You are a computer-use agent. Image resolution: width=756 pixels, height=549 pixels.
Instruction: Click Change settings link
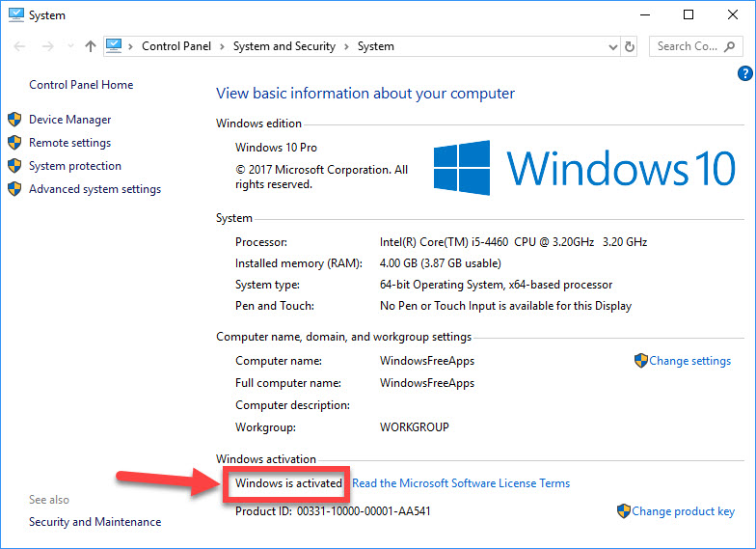pos(690,361)
